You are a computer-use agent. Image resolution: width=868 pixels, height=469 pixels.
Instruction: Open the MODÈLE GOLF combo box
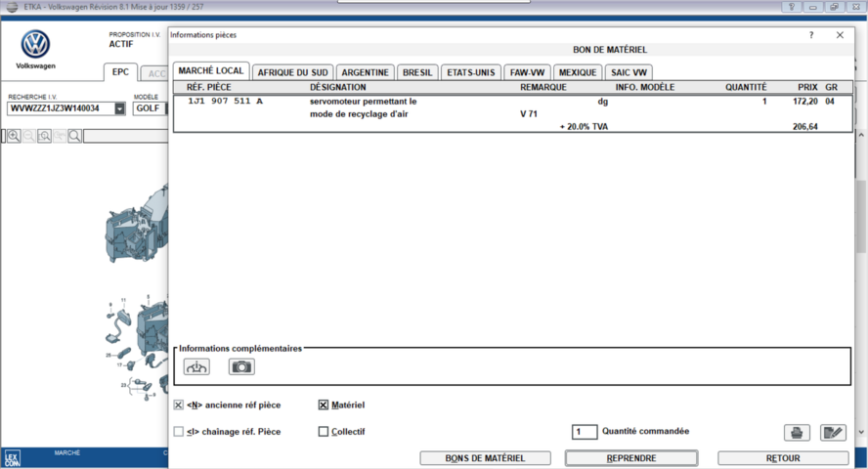coord(151,108)
